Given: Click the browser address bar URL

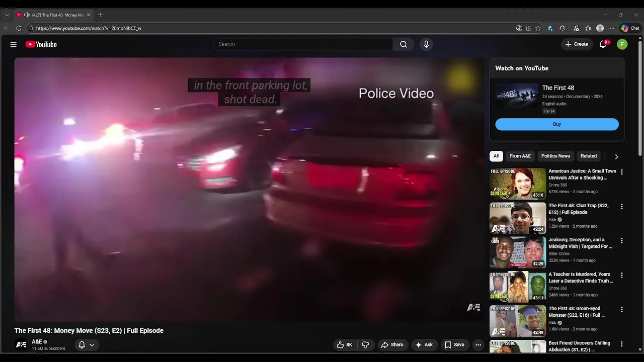Looking at the screenshot, I should 89,28.
